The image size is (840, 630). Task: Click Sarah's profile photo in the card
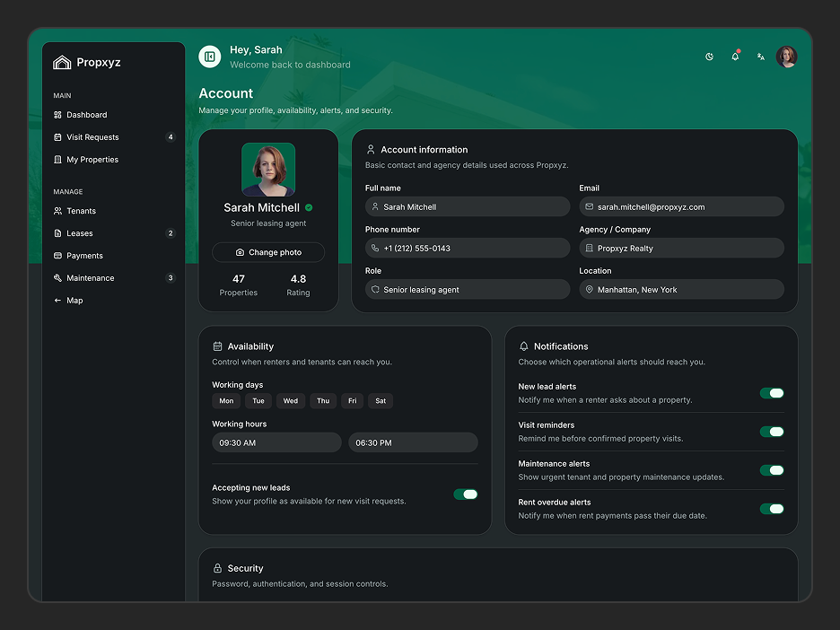coord(268,170)
